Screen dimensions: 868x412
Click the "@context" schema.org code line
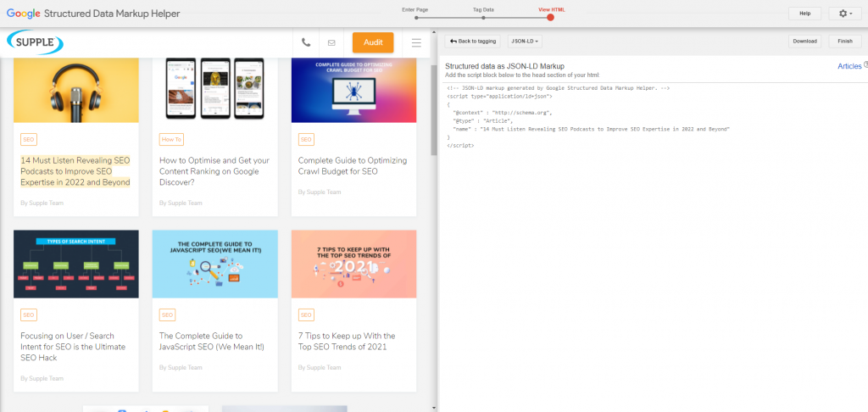coord(503,113)
